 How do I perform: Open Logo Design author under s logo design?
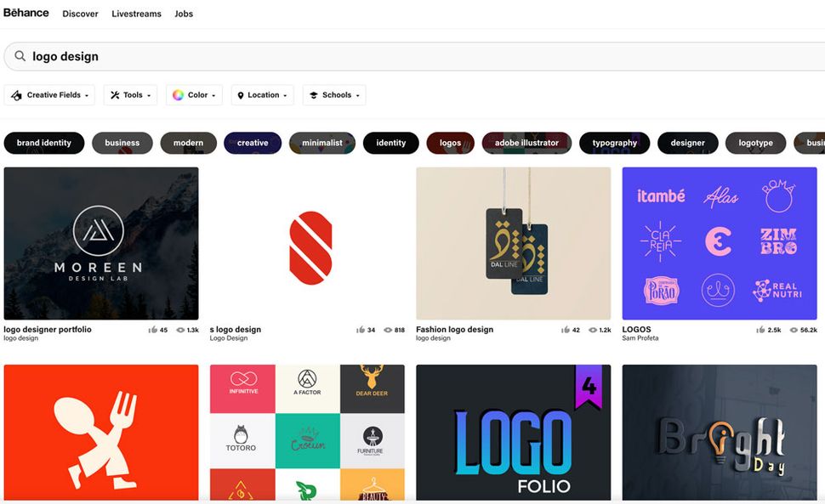coord(228,338)
